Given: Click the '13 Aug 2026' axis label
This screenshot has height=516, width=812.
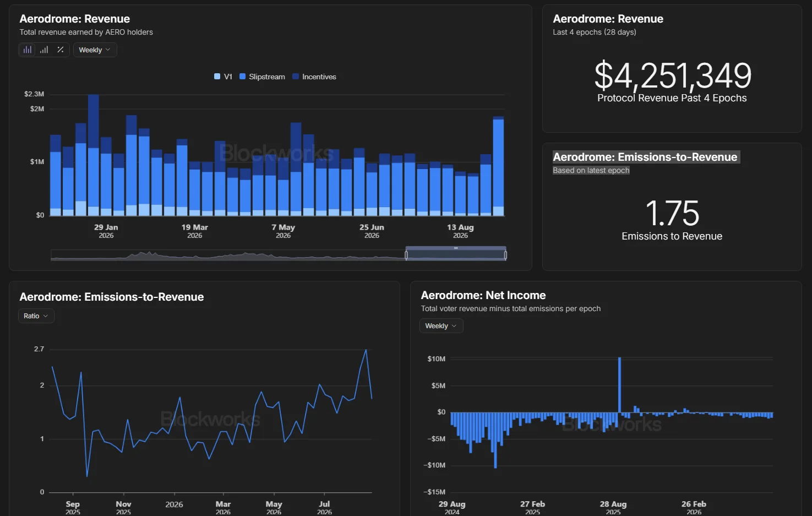Looking at the screenshot, I should click(461, 231).
